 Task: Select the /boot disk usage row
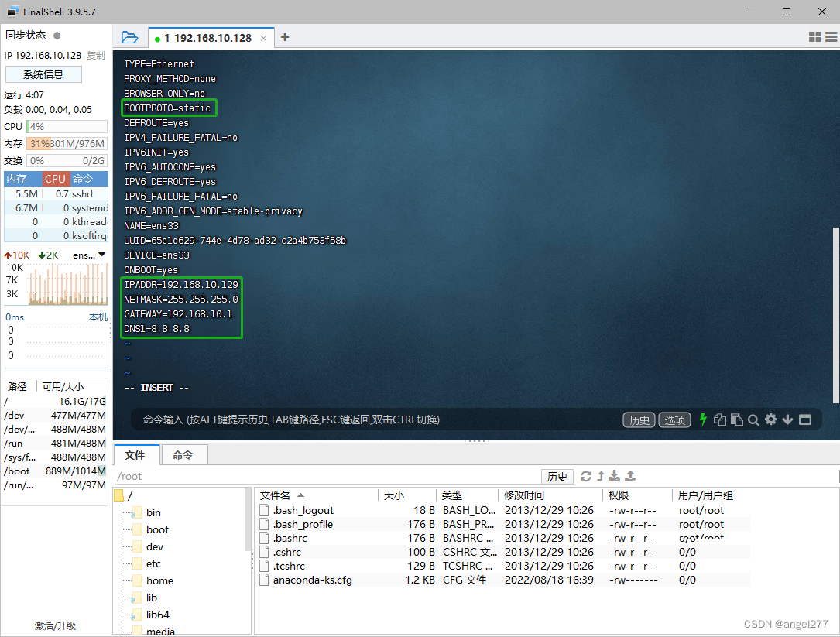click(55, 471)
